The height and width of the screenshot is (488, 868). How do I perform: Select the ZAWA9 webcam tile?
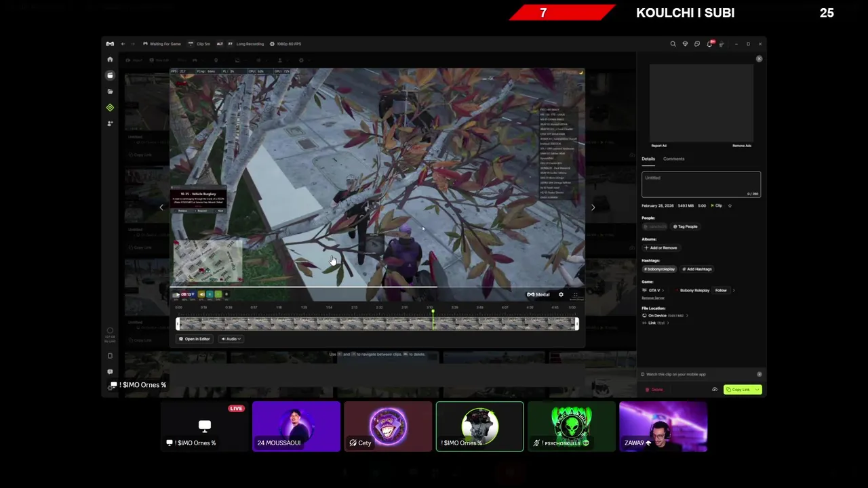pos(663,426)
